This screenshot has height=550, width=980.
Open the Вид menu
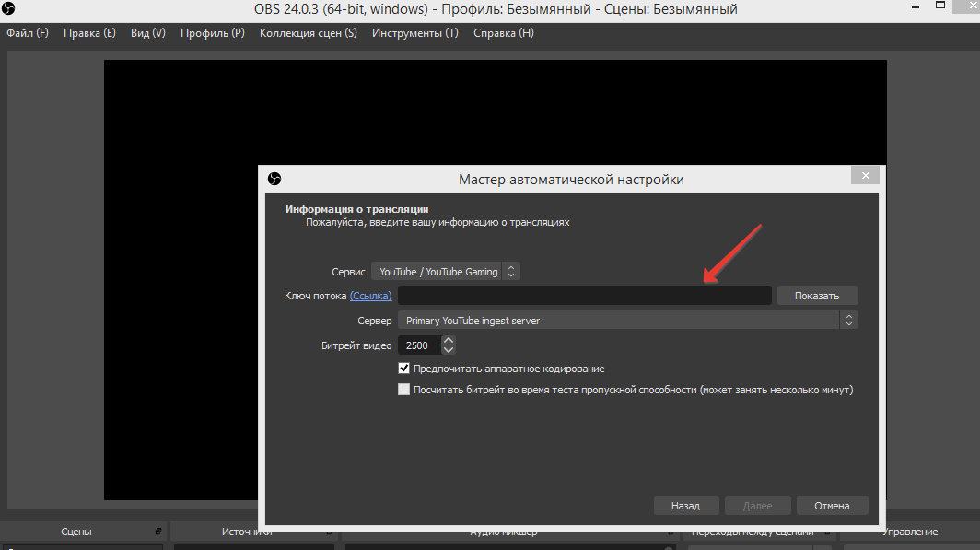(148, 33)
